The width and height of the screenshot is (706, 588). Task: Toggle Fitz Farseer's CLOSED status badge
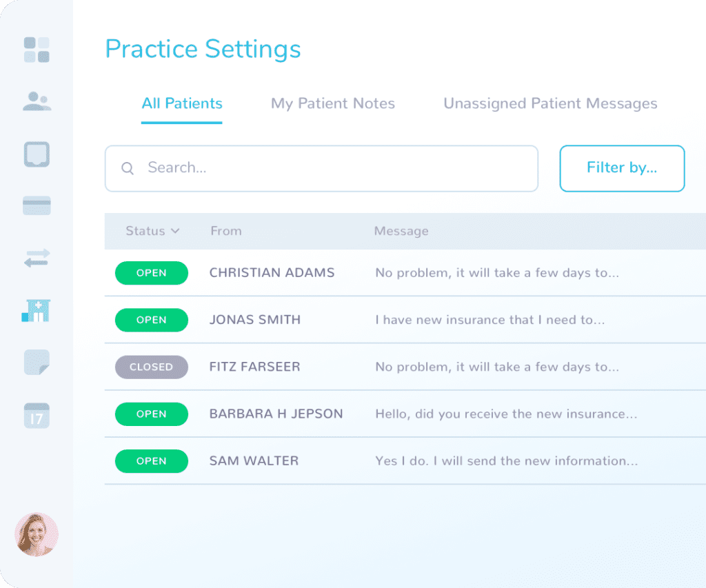coord(151,367)
